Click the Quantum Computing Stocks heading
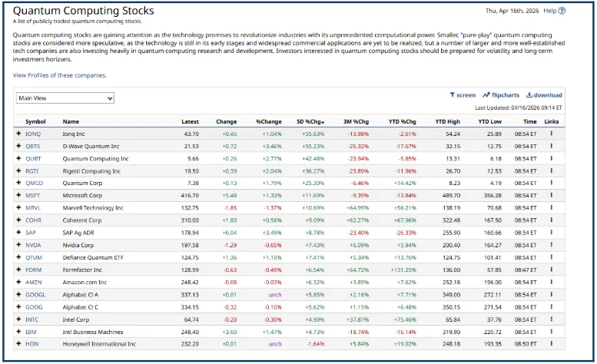 point(84,11)
